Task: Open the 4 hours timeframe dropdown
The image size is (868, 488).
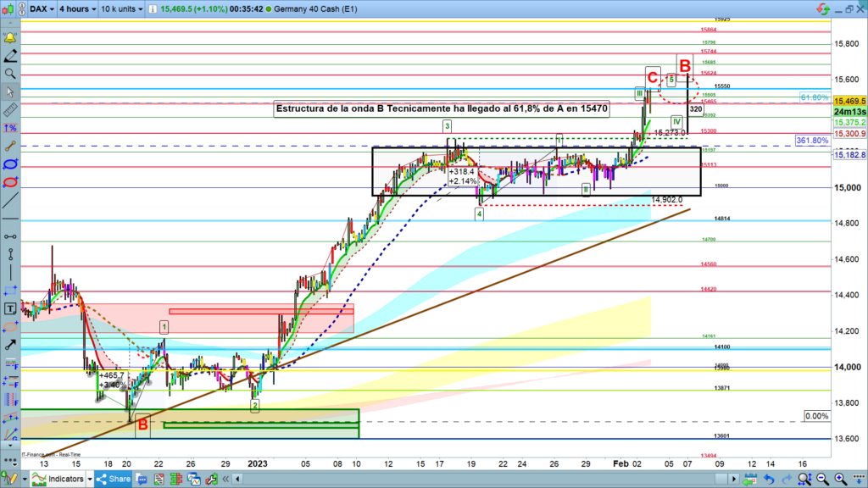Action: [x=75, y=8]
